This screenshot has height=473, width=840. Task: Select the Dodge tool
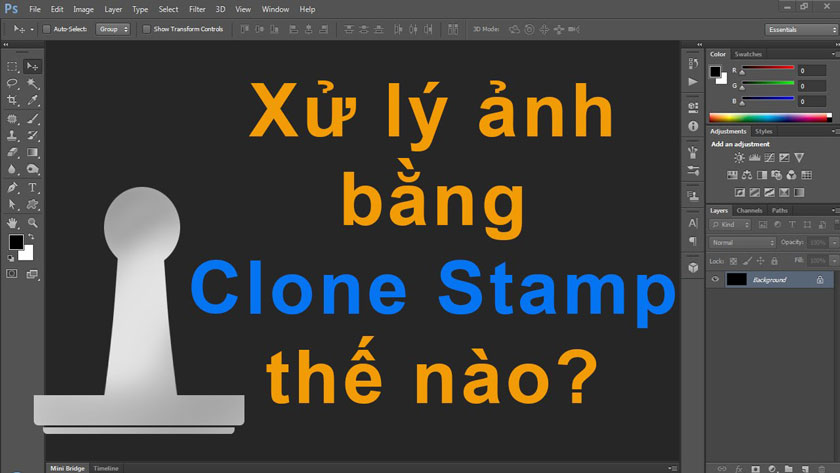click(x=33, y=169)
